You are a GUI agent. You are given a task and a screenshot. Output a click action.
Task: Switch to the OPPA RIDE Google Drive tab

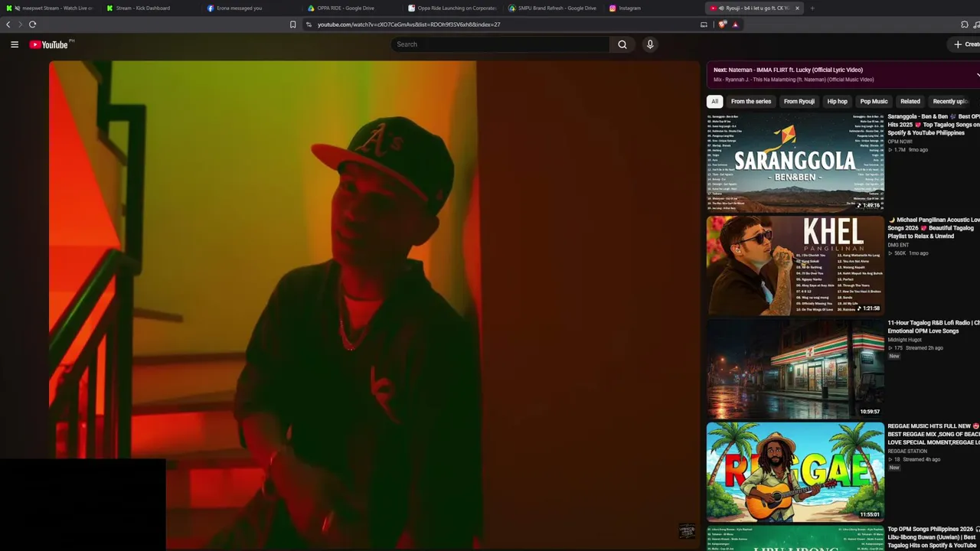coord(351,8)
